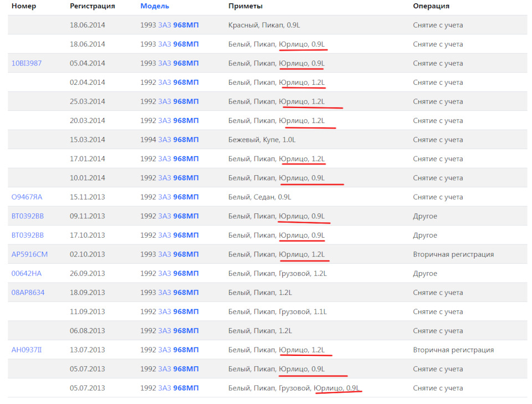The image size is (532, 404).
Task: Click 'Снятие с учета' in 10BI3987 row
Action: click(438, 63)
